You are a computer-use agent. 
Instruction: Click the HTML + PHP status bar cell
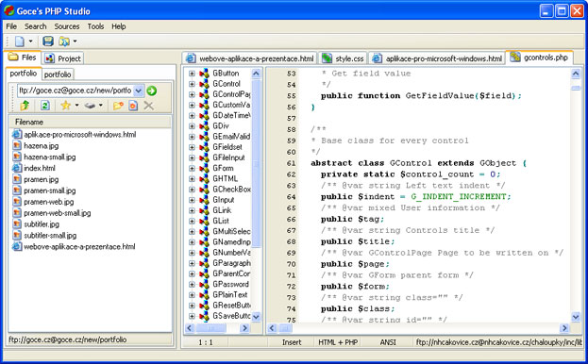click(338, 342)
